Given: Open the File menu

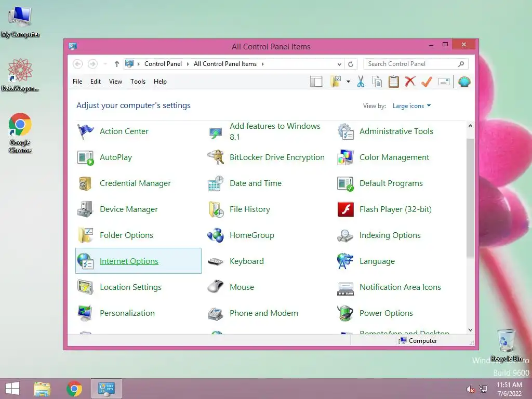Looking at the screenshot, I should 77,82.
